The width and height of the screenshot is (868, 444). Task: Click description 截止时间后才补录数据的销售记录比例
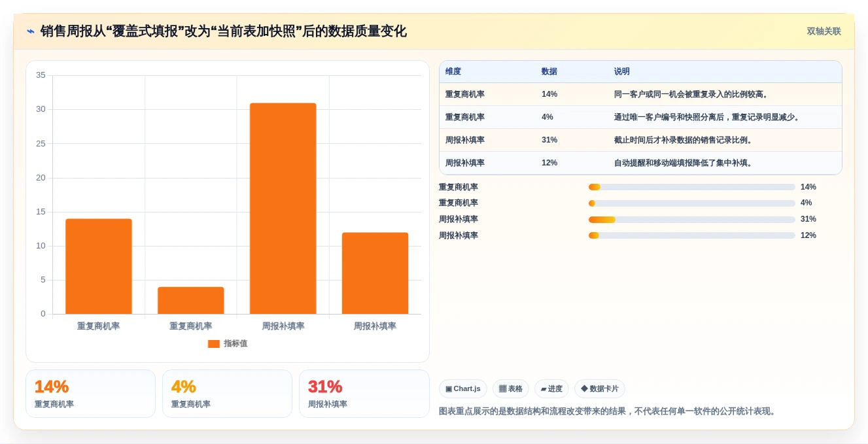click(684, 140)
